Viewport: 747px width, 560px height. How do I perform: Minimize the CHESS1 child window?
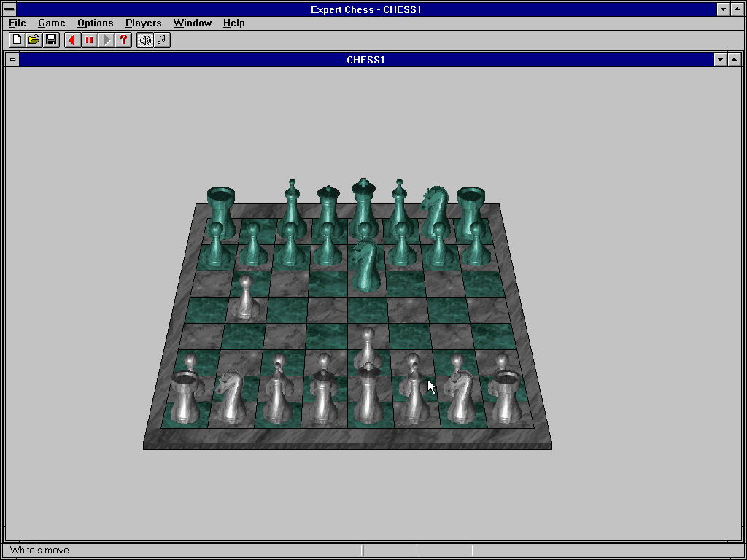tap(720, 60)
